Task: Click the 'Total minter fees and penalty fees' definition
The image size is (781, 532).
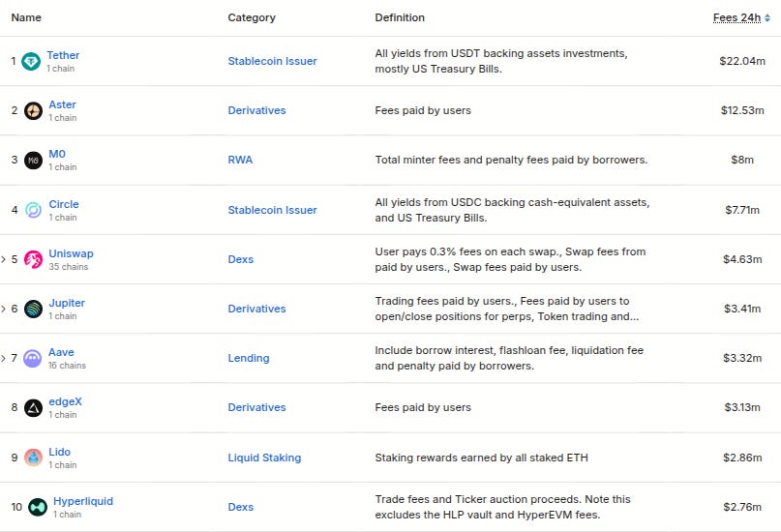Action: pos(512,160)
